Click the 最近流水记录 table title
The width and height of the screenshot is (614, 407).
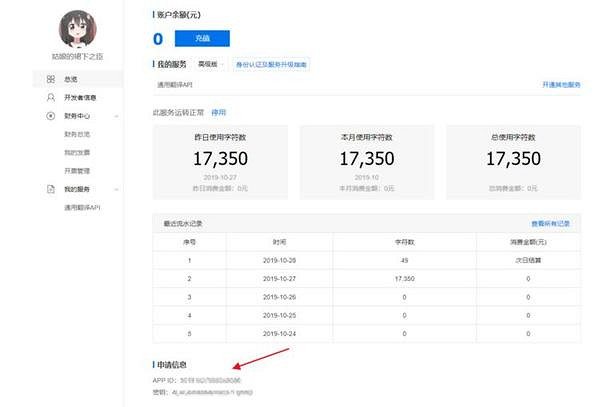(x=183, y=224)
